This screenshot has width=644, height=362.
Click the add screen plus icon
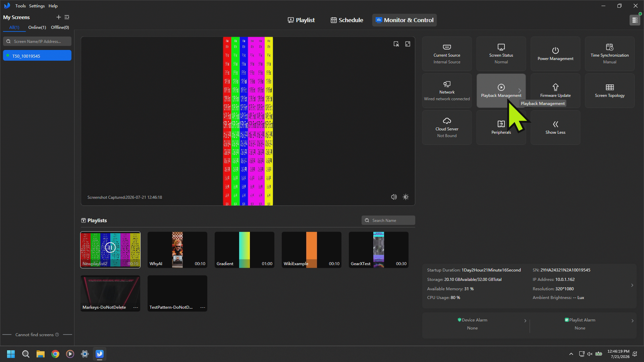coord(58,17)
